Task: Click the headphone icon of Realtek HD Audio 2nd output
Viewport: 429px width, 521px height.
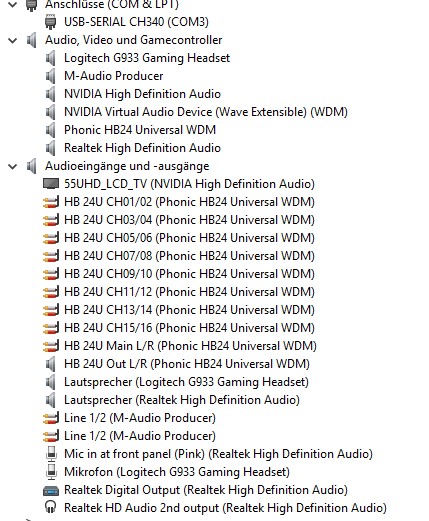Action: 50,507
